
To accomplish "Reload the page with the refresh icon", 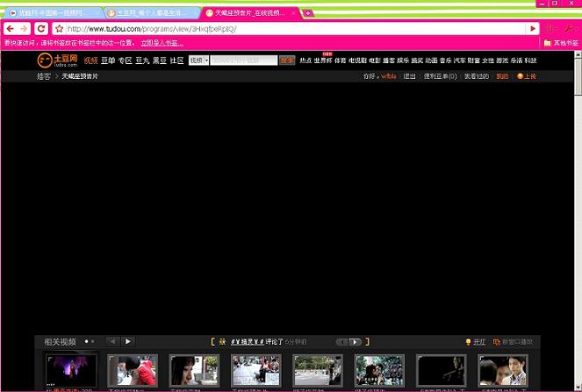I will click(x=41, y=29).
